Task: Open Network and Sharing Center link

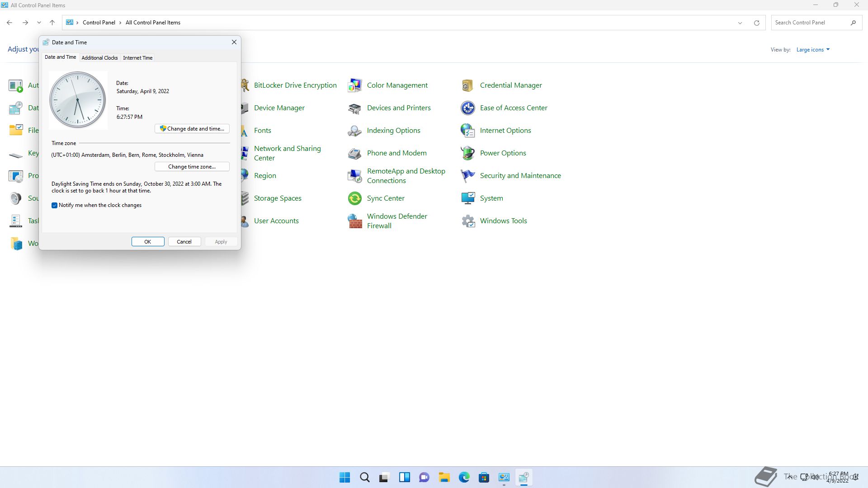Action: point(288,153)
